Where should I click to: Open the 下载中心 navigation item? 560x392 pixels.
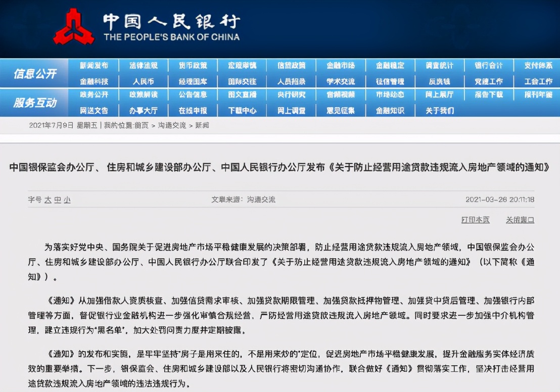click(242, 110)
